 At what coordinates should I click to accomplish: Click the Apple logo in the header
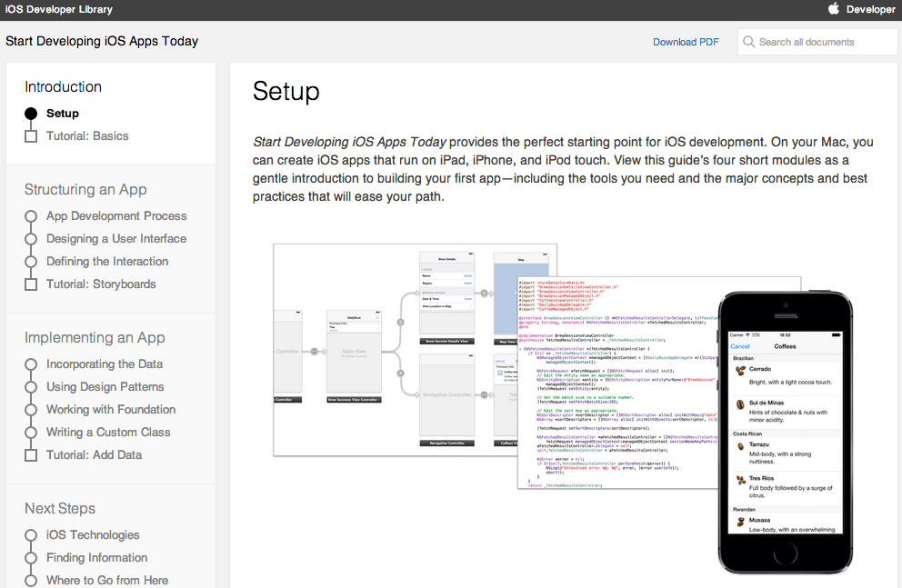point(834,8)
